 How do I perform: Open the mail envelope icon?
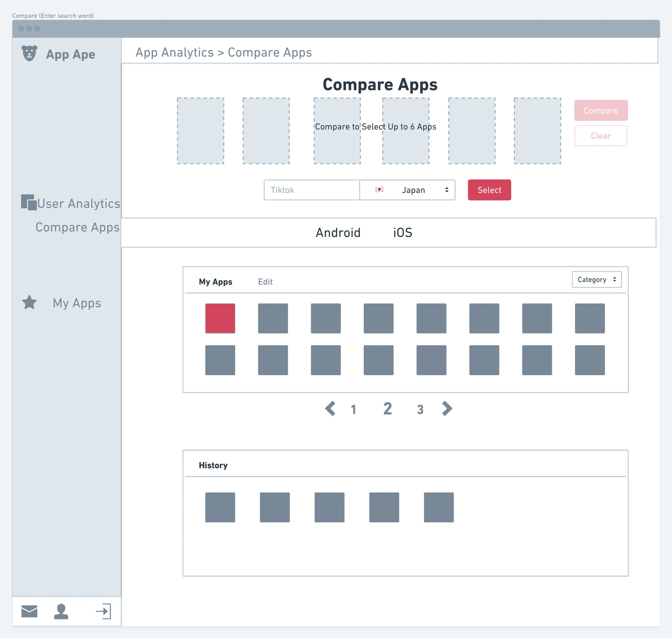pos(29,611)
